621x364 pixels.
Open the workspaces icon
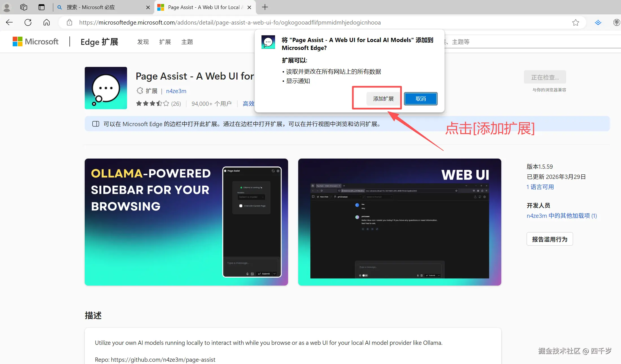(x=24, y=7)
